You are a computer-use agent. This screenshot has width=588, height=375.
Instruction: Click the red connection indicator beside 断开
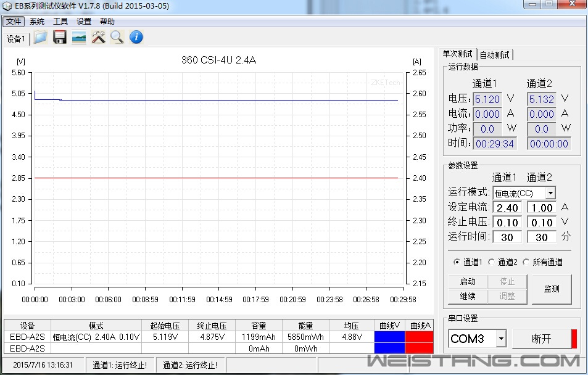[x=574, y=339]
